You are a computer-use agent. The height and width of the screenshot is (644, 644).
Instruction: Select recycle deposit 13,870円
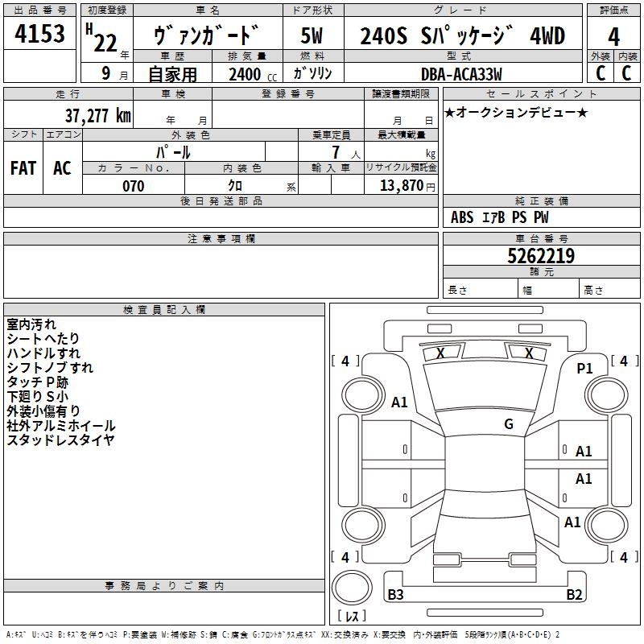pyautogui.click(x=407, y=186)
